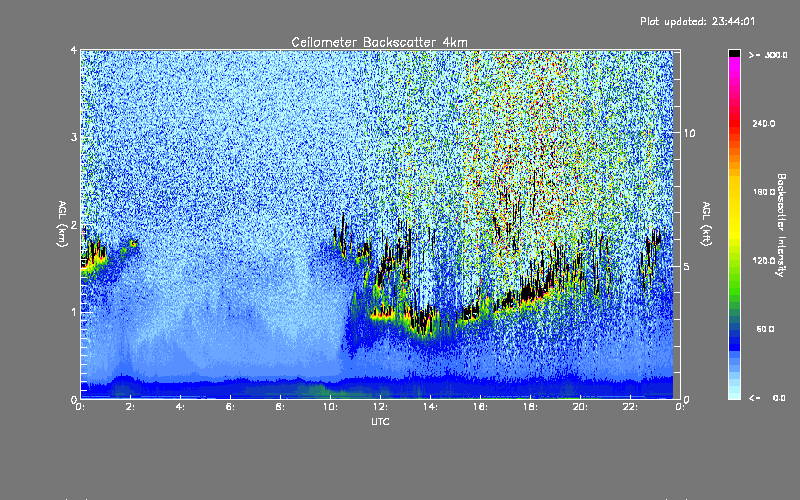Screen dimensions: 800x500
Task: Click the dark blue section of the colorbar
Action: (734, 339)
